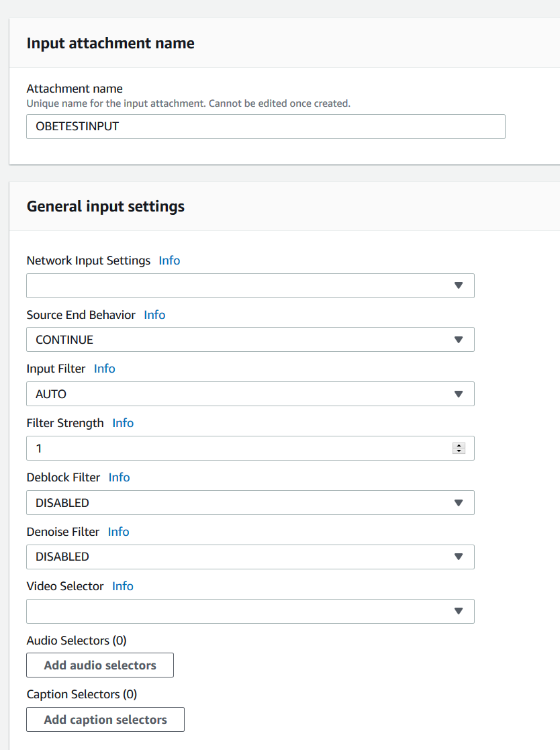Viewport: 560px width, 750px height.
Task: Open Info link beside Video Selector
Action: pos(123,586)
